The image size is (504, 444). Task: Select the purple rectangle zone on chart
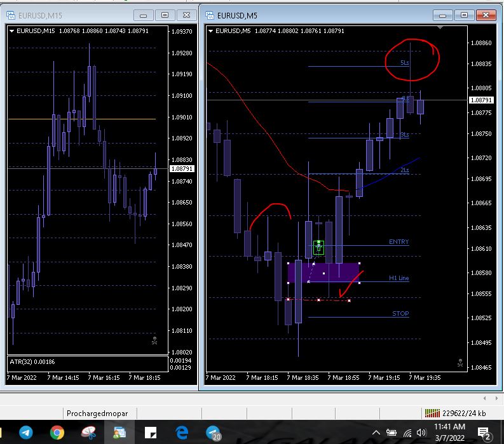pyautogui.click(x=324, y=272)
